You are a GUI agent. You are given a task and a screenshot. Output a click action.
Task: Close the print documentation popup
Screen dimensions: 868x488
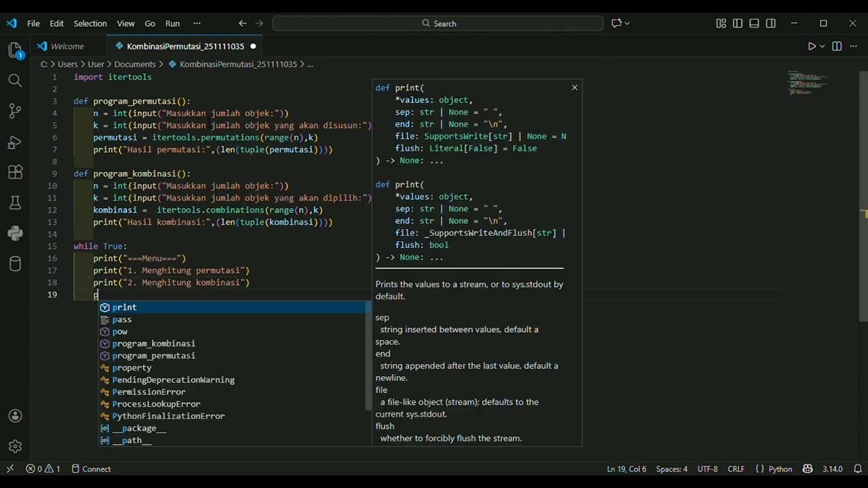coord(574,87)
